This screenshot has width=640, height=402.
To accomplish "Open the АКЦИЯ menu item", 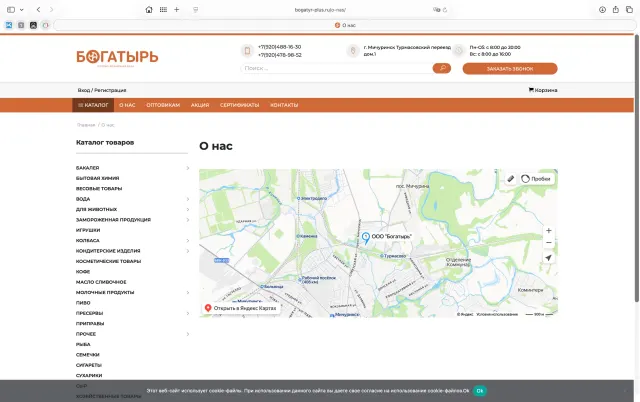I will pos(200,105).
